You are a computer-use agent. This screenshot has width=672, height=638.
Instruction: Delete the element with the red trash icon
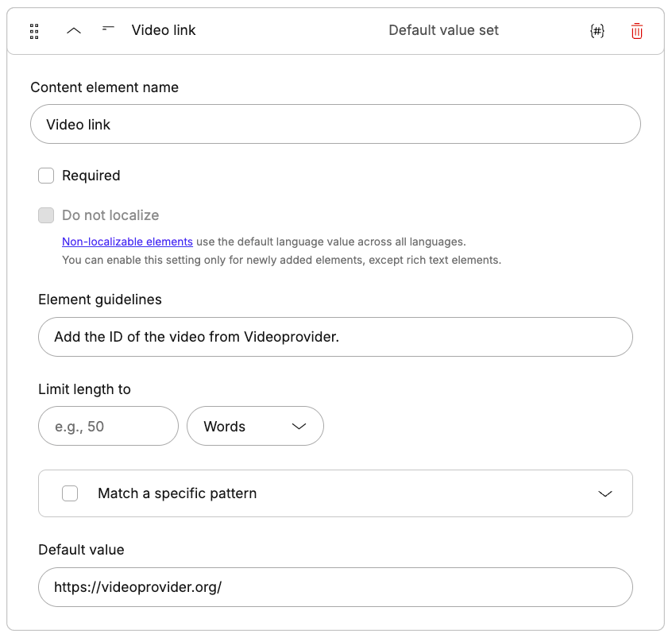tap(636, 30)
